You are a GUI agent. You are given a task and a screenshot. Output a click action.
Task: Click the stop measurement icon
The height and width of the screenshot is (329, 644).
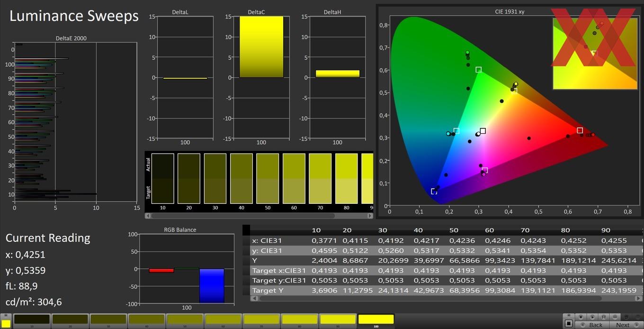coord(581,317)
